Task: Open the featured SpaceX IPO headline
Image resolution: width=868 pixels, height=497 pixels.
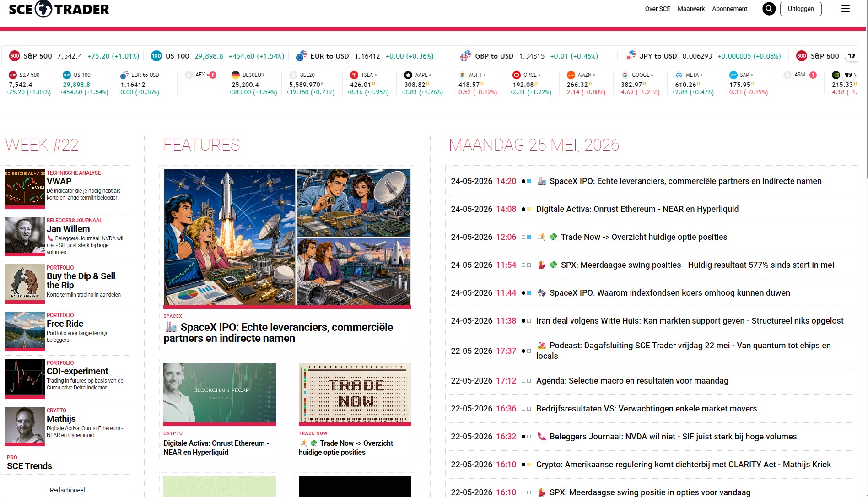Action: pos(278,333)
